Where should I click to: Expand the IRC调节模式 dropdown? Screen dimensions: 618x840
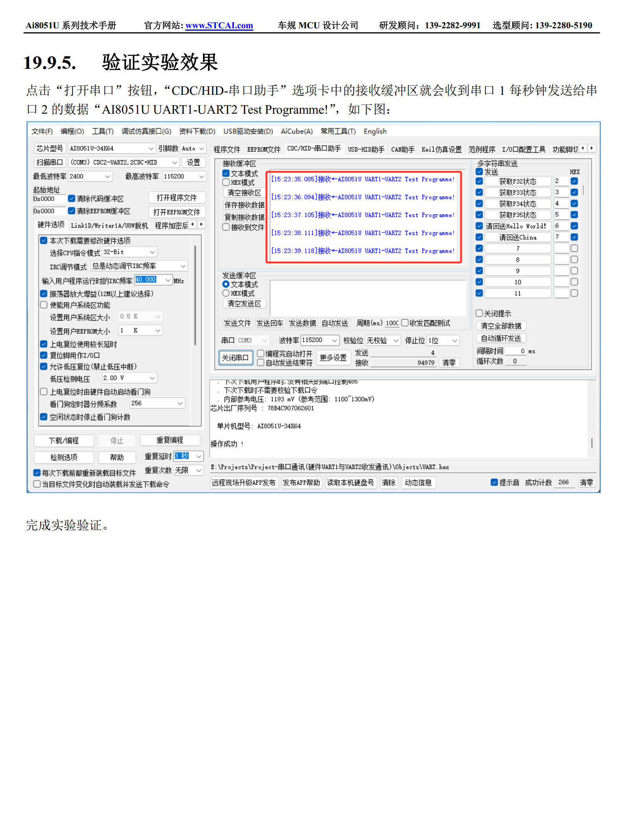183,266
